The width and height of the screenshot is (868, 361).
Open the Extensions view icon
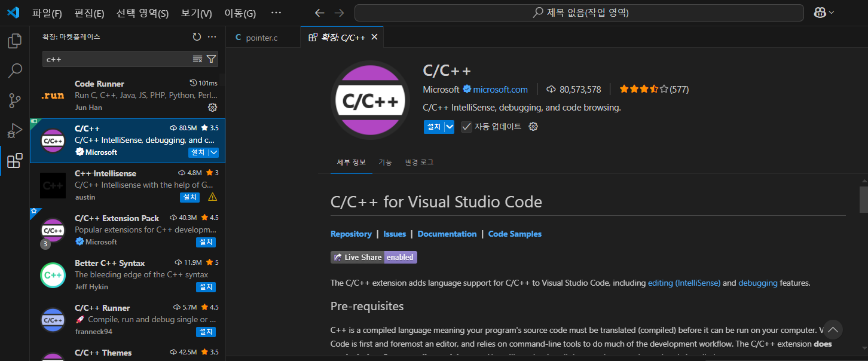(x=14, y=161)
